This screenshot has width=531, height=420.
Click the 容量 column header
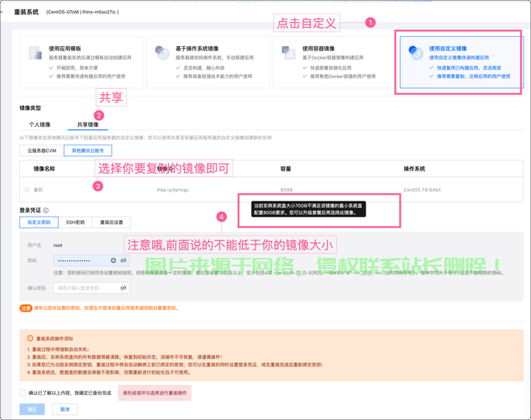[286, 169]
